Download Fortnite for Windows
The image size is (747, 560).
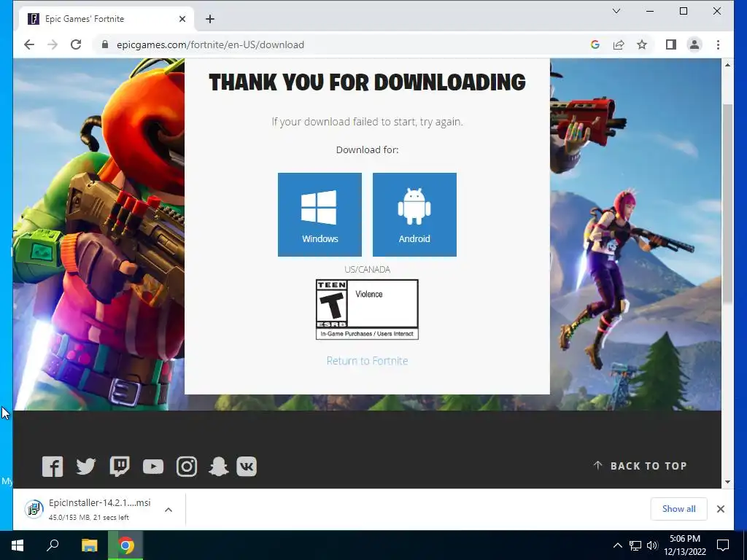click(x=320, y=215)
